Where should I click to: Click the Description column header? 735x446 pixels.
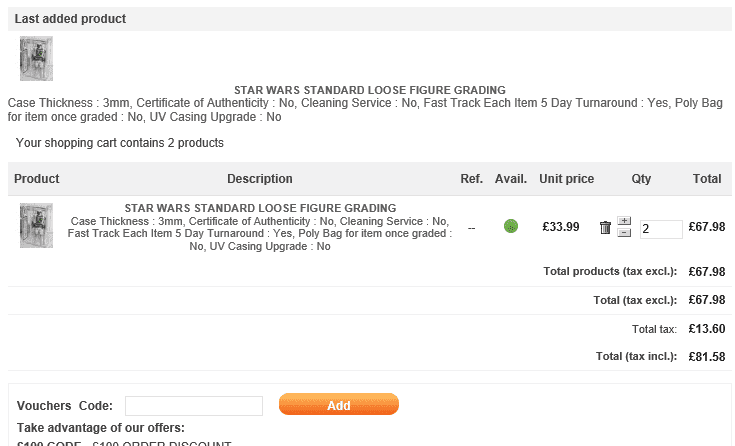(260, 179)
